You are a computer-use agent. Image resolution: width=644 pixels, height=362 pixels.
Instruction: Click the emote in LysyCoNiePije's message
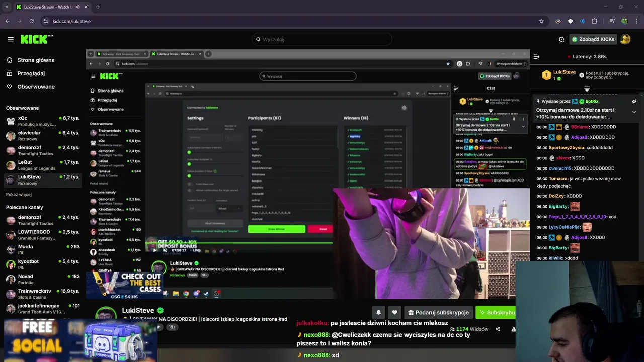click(587, 227)
